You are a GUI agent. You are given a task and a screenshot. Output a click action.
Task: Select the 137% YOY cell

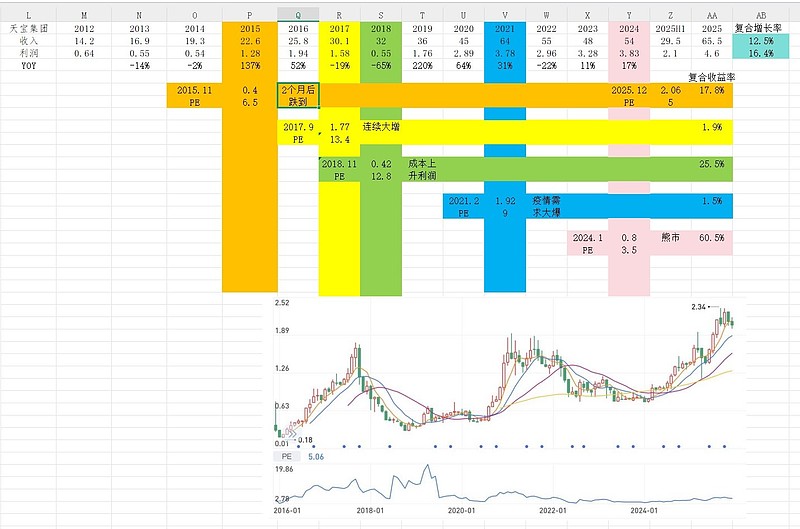coord(249,65)
